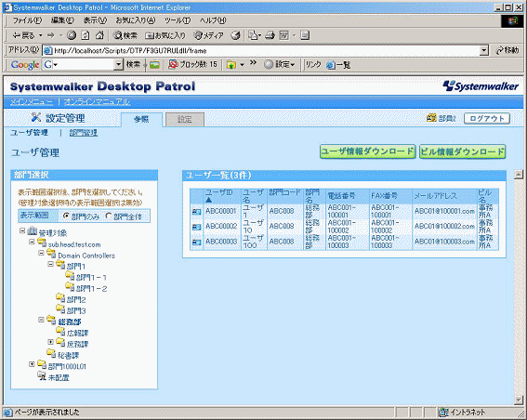Click the Systemwalker logo at top right
The height and width of the screenshot is (420, 527).
pyautogui.click(x=481, y=86)
